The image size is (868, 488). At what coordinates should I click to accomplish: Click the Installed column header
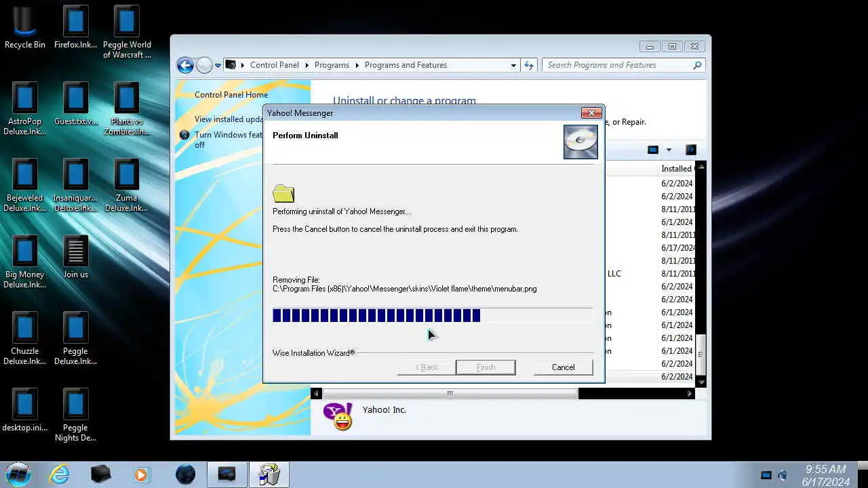[x=677, y=169]
